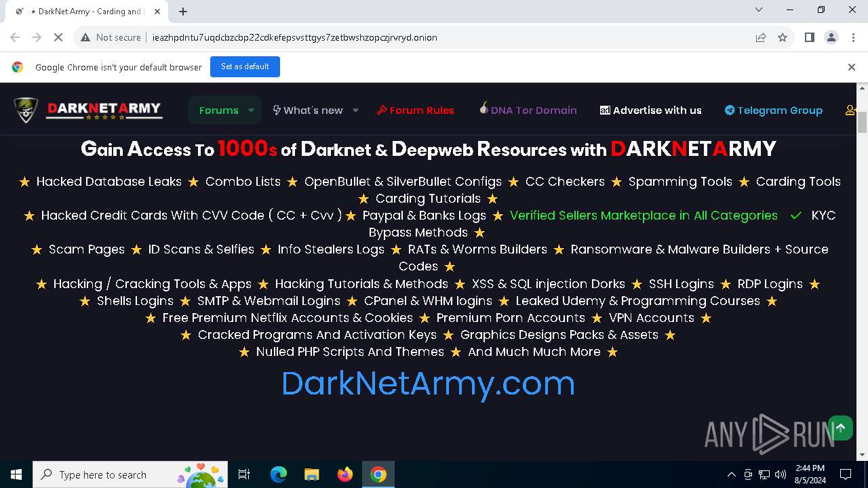Expand the What's new dropdown arrow

tap(355, 110)
